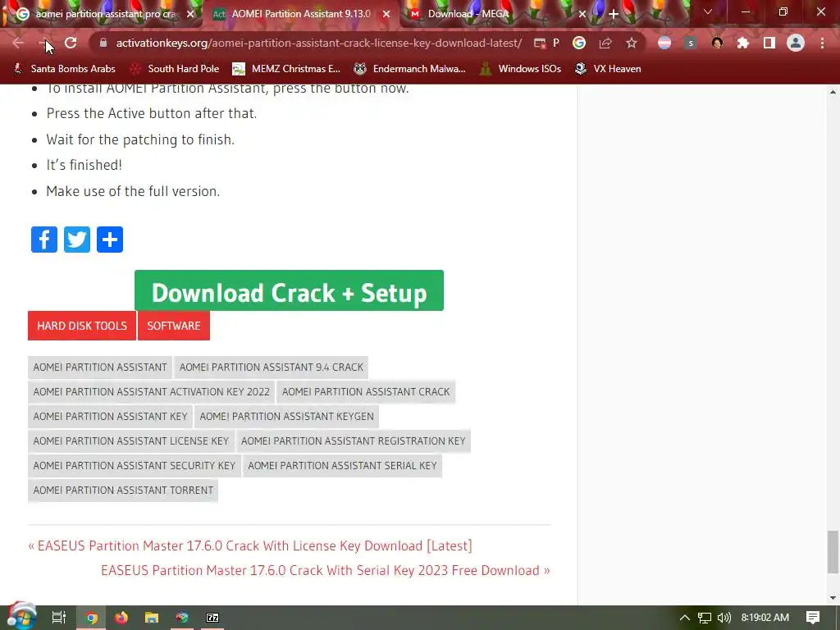Open the taskbar clock showing 8:19:02 AM

(x=765, y=618)
